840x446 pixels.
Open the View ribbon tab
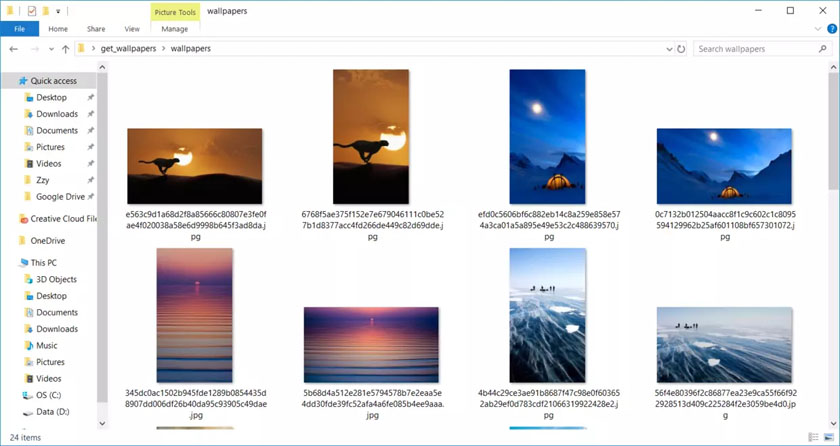click(132, 29)
